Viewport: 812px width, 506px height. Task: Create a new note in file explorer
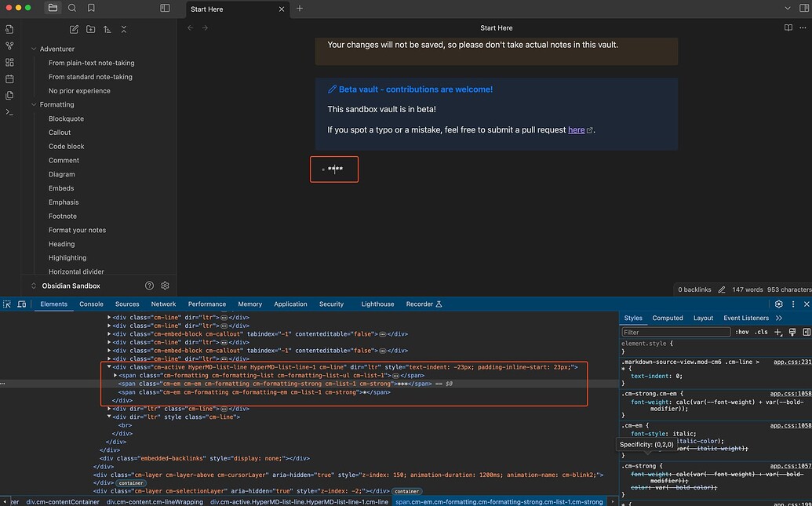coord(74,30)
